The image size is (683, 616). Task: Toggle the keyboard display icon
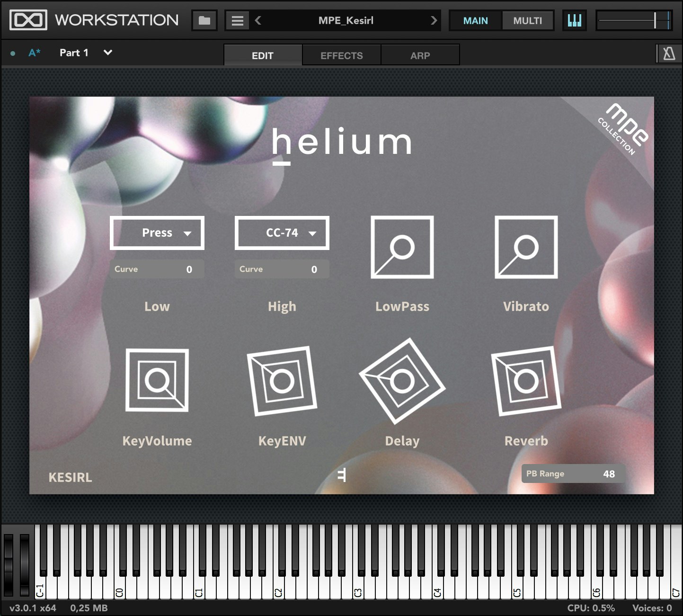pos(574,20)
